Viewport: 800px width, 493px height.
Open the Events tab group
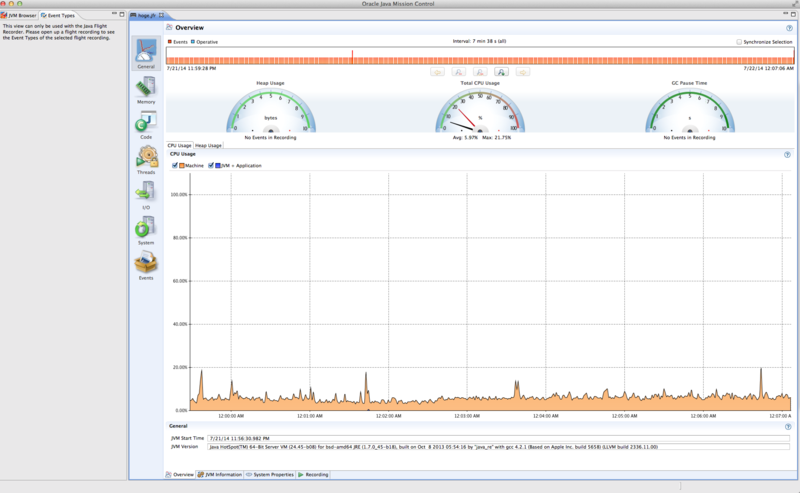coord(146,263)
